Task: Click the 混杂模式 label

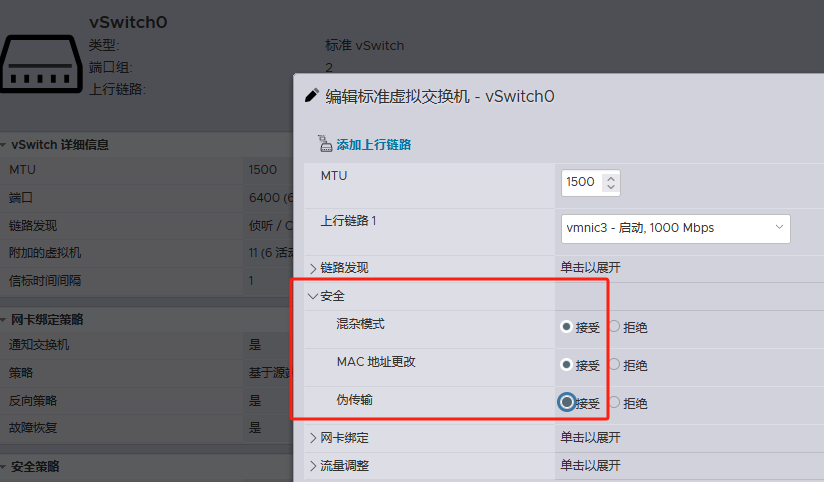Action: click(x=360, y=324)
